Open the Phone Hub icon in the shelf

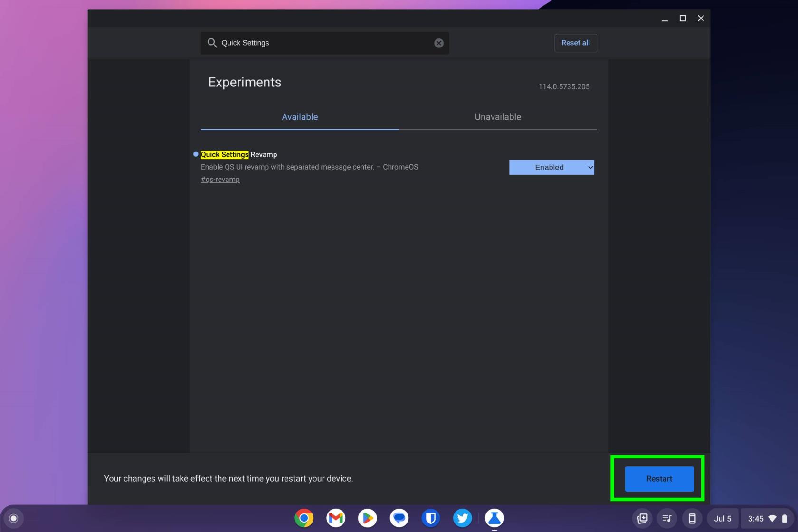692,518
